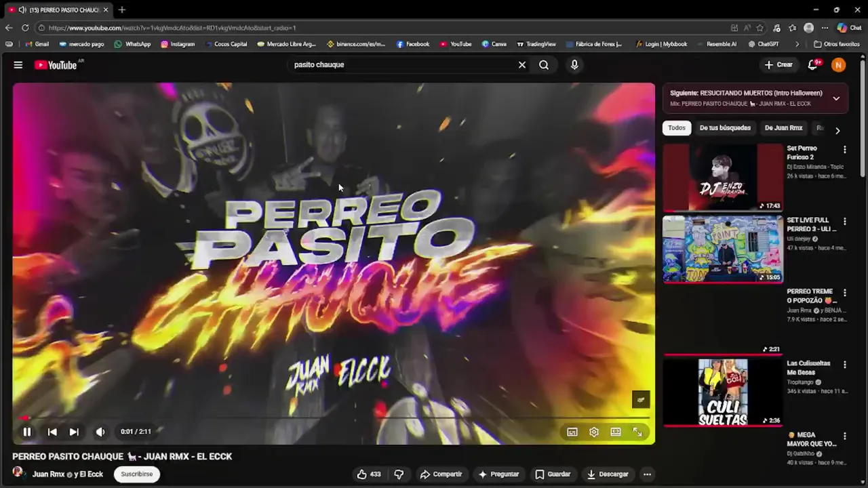The image size is (868, 488).
Task: Open options for PERREO TREME O POPOZÃO
Action: (x=844, y=293)
